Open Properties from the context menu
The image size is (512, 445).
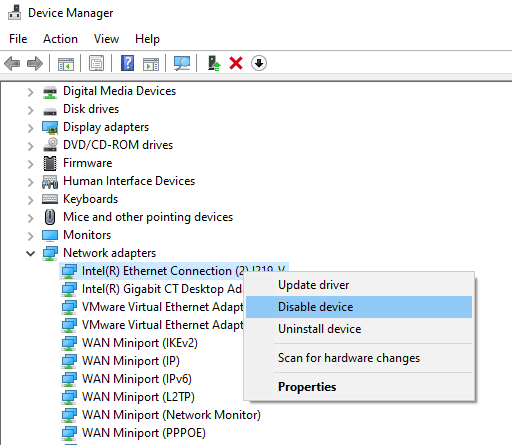click(359, 387)
